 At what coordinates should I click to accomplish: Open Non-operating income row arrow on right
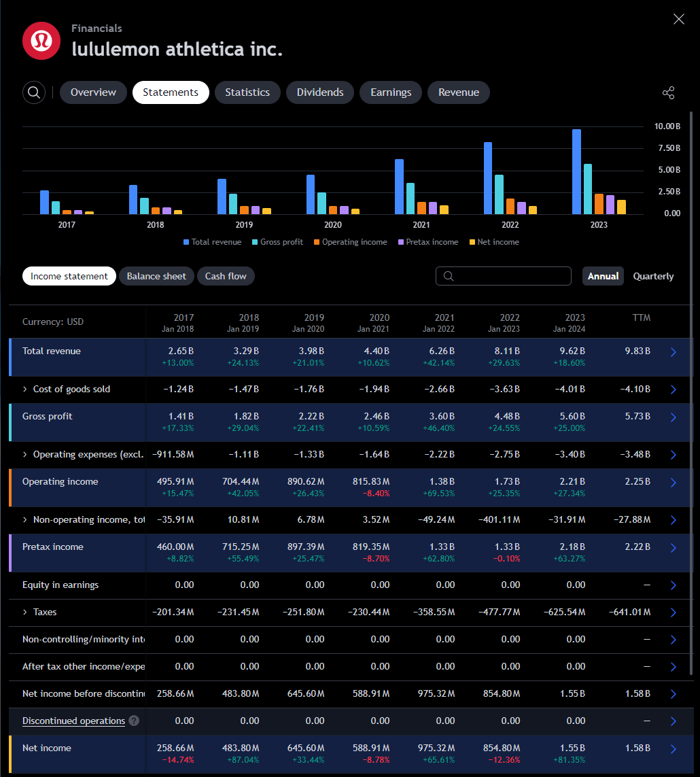click(673, 520)
